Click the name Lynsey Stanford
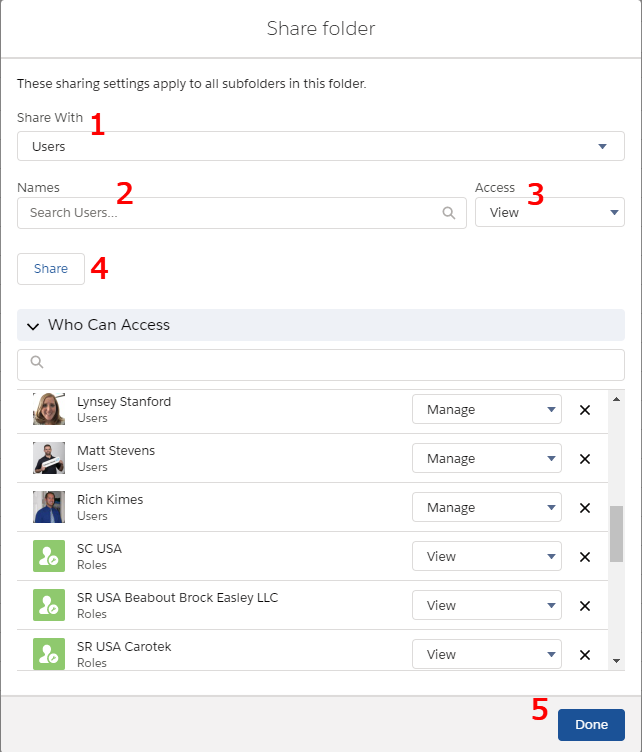This screenshot has width=642, height=752. (x=124, y=401)
